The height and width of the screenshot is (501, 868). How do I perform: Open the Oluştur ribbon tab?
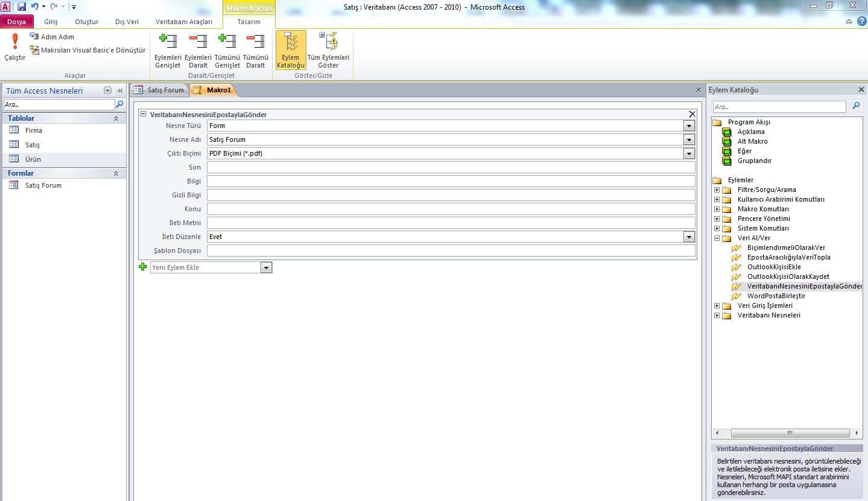click(x=86, y=22)
